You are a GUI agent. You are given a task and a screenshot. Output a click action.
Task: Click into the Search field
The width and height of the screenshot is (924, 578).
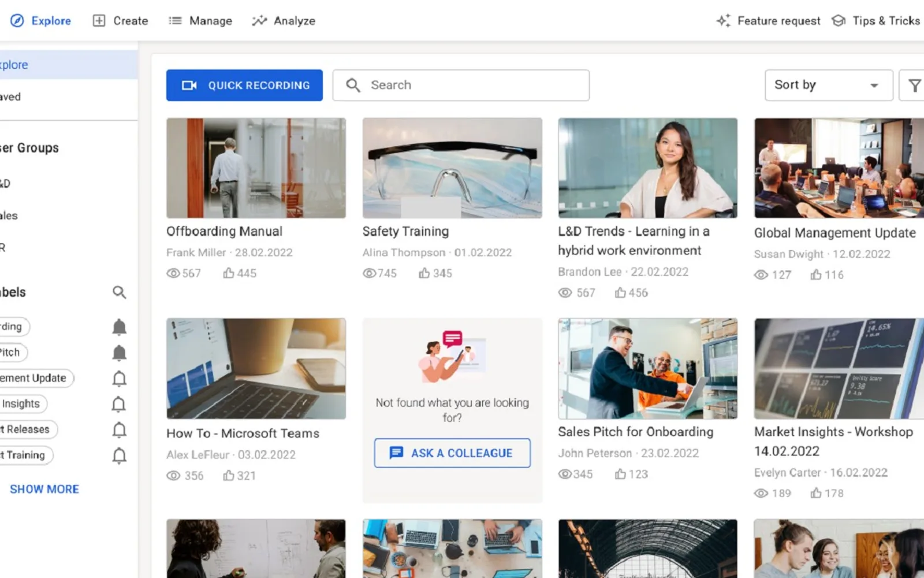(x=461, y=86)
